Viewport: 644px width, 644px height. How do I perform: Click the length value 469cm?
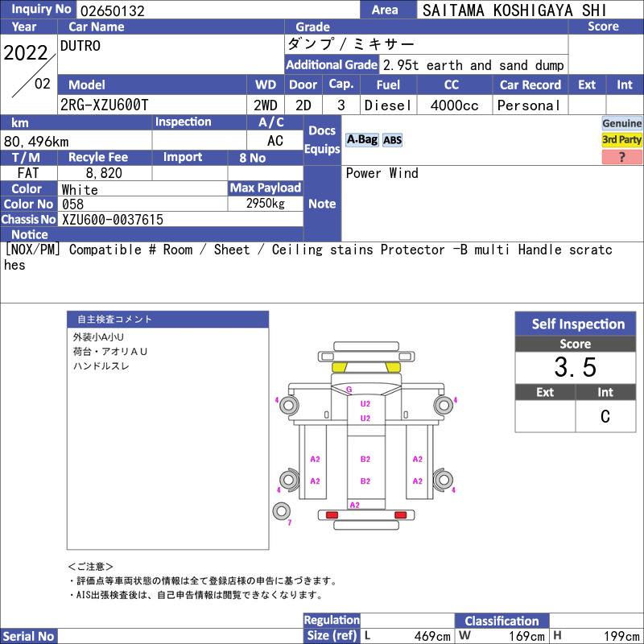(432, 636)
